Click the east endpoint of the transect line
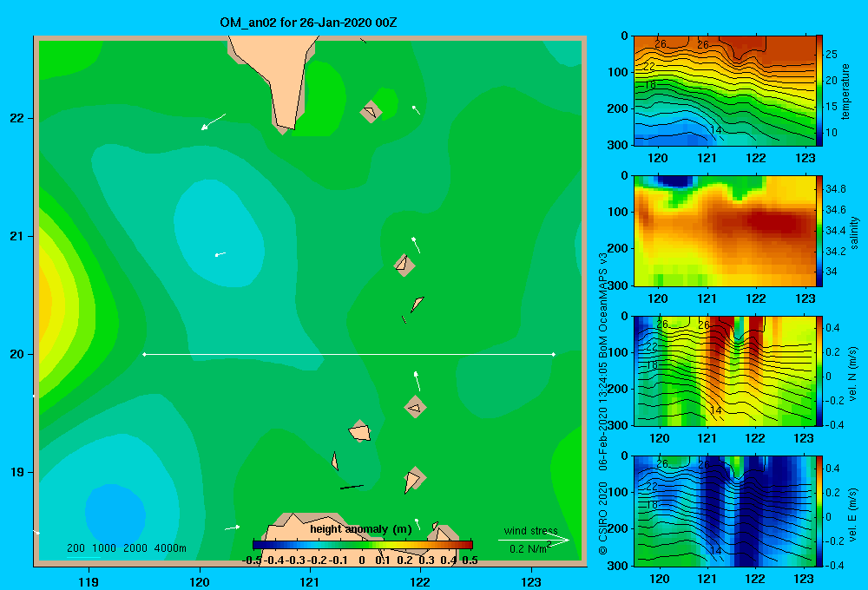This screenshot has height=590, width=868. pyautogui.click(x=553, y=354)
